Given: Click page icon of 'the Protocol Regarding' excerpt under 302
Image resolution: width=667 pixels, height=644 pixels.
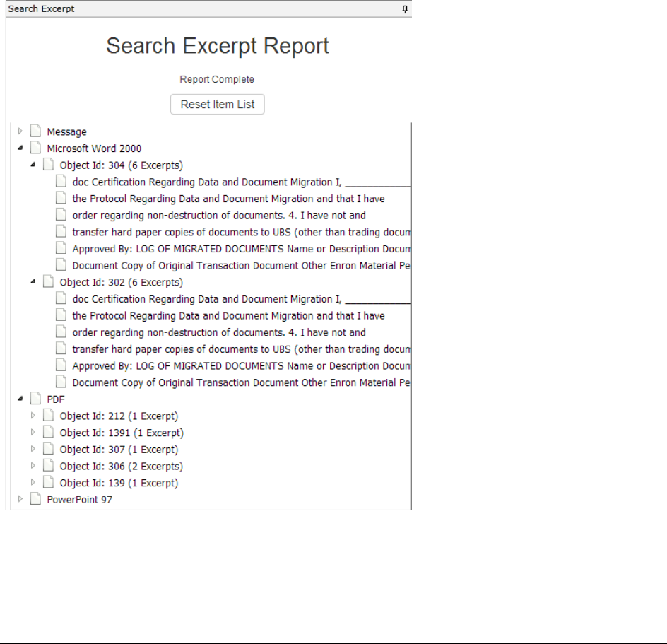Looking at the screenshot, I should point(61,315).
